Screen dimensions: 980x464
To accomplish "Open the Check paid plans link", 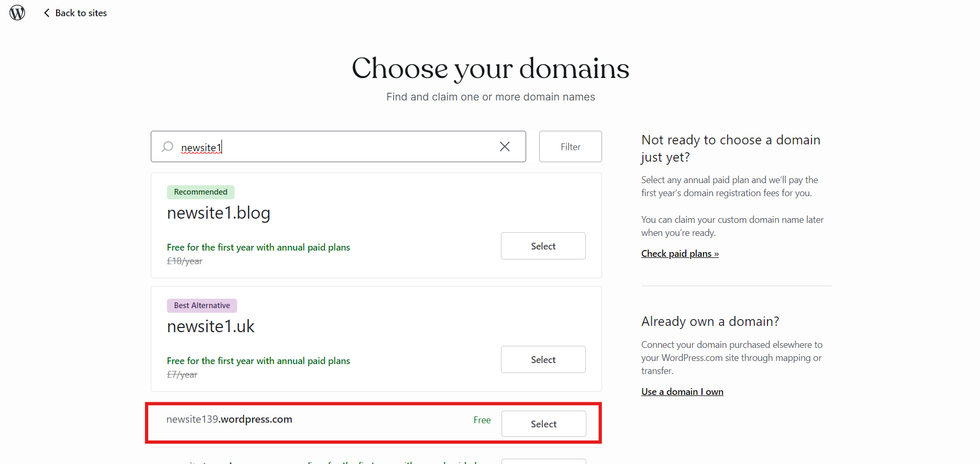I will point(680,254).
